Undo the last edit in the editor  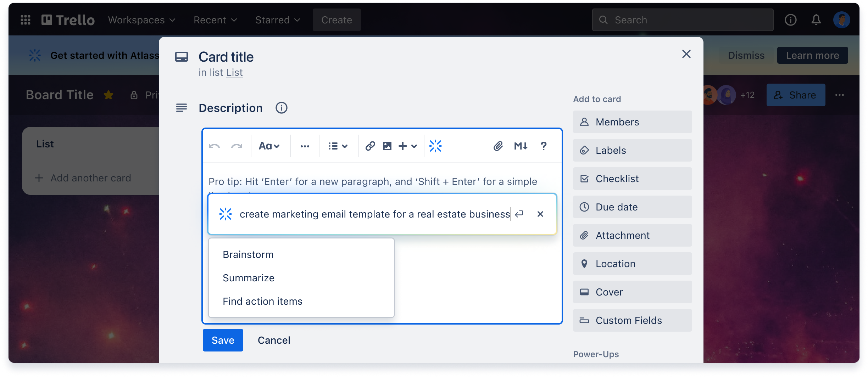point(215,146)
